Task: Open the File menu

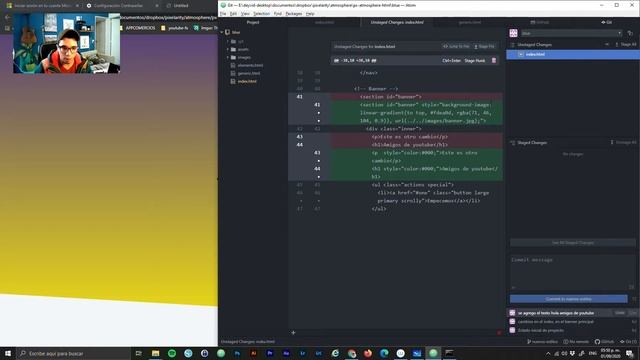Action: coord(223,13)
